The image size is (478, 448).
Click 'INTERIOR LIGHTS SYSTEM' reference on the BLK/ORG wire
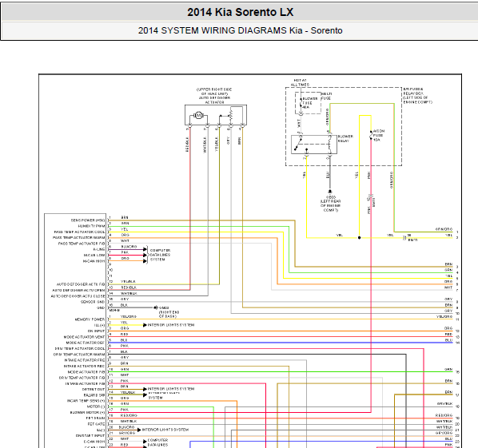coord(165,430)
